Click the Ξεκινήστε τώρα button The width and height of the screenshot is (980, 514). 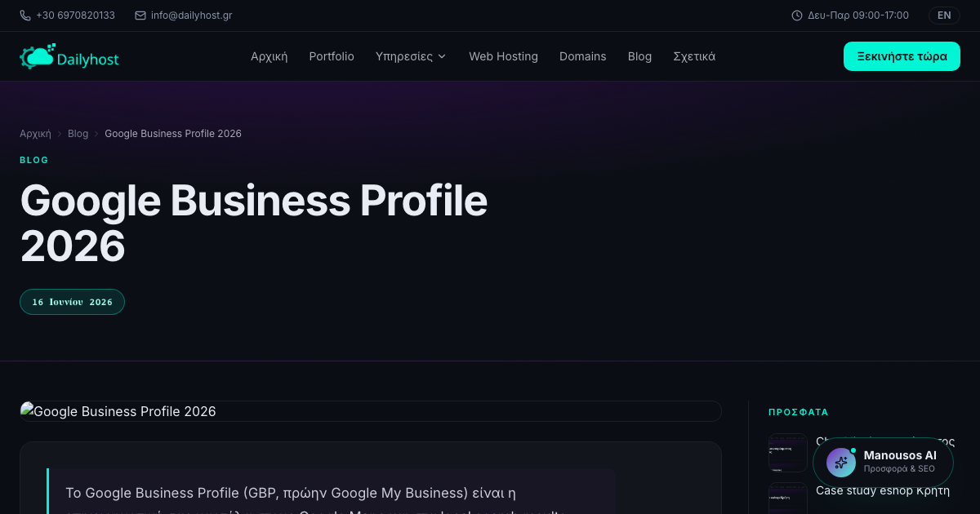pyautogui.click(x=902, y=56)
